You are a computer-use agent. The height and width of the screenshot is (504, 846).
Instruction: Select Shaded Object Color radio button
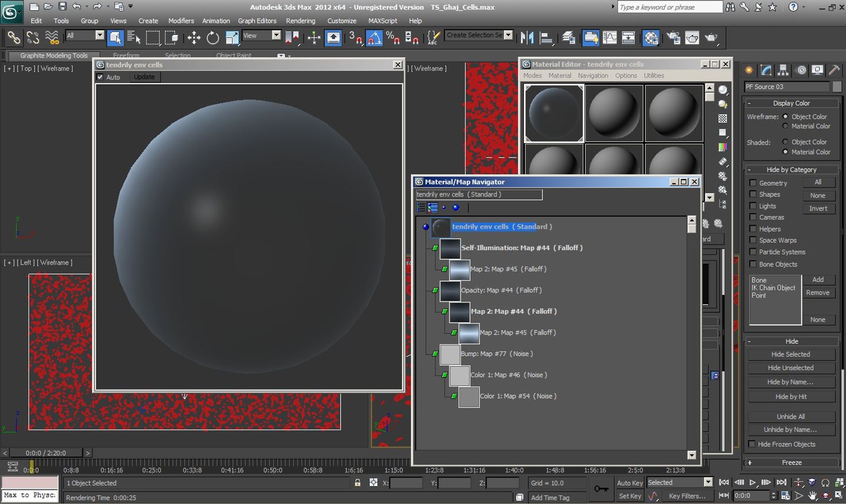pyautogui.click(x=785, y=142)
